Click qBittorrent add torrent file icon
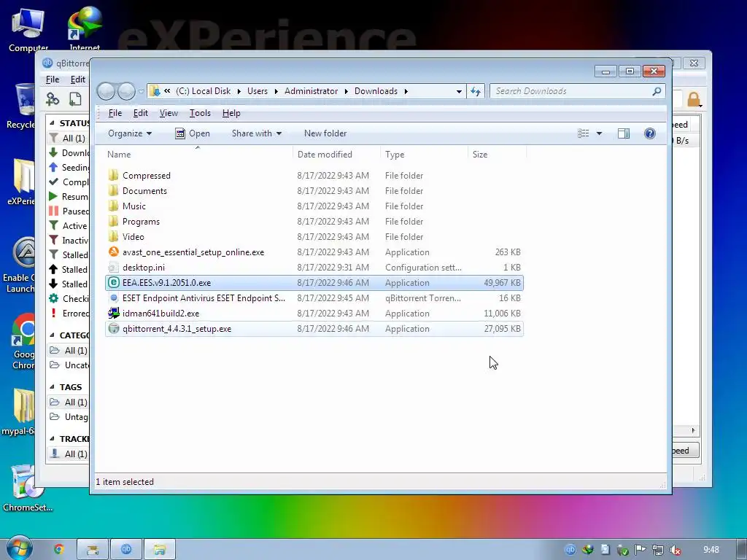The width and height of the screenshot is (747, 560). [x=75, y=99]
